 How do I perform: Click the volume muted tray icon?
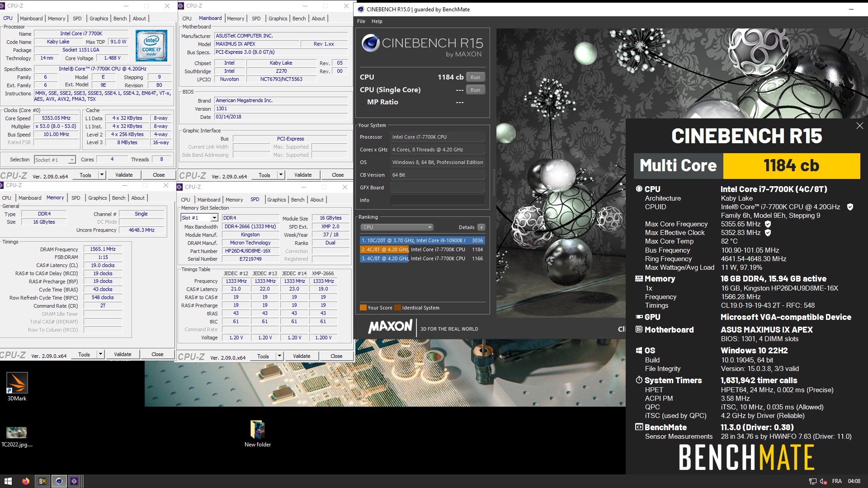click(823, 481)
